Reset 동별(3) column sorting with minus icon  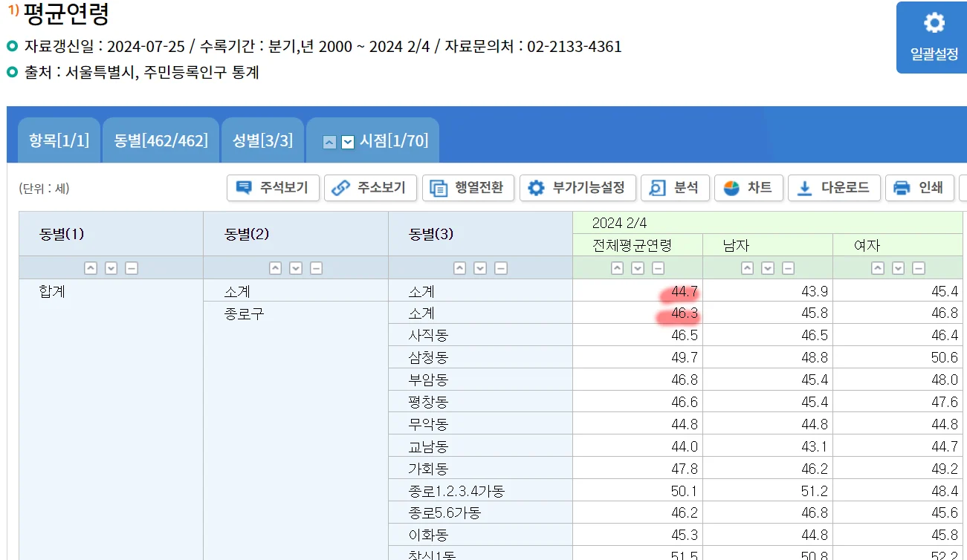pyautogui.click(x=501, y=268)
